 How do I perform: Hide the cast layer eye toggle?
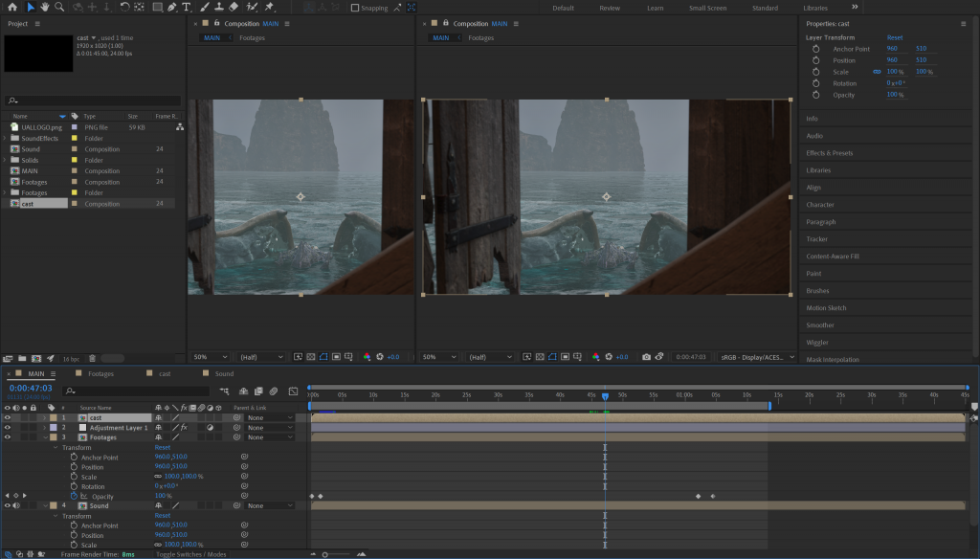tap(8, 417)
